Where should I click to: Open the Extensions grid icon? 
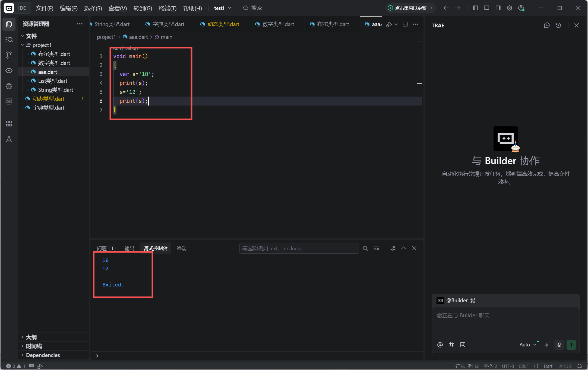click(x=9, y=124)
